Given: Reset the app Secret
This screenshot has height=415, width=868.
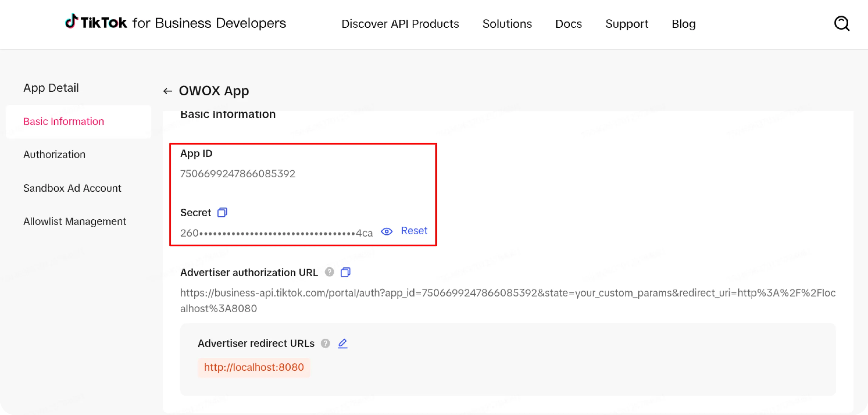Looking at the screenshot, I should coord(414,231).
